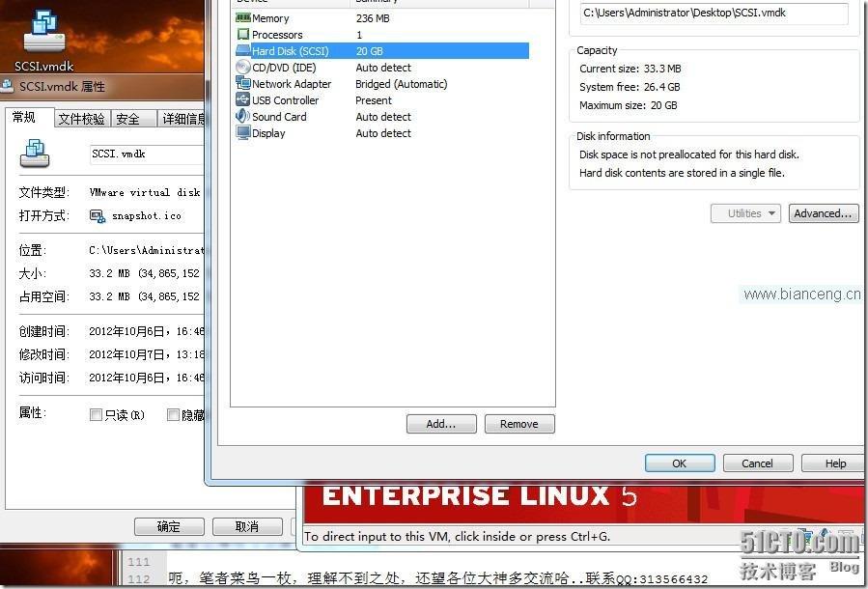Switch to the 常规 tab

coord(30,118)
